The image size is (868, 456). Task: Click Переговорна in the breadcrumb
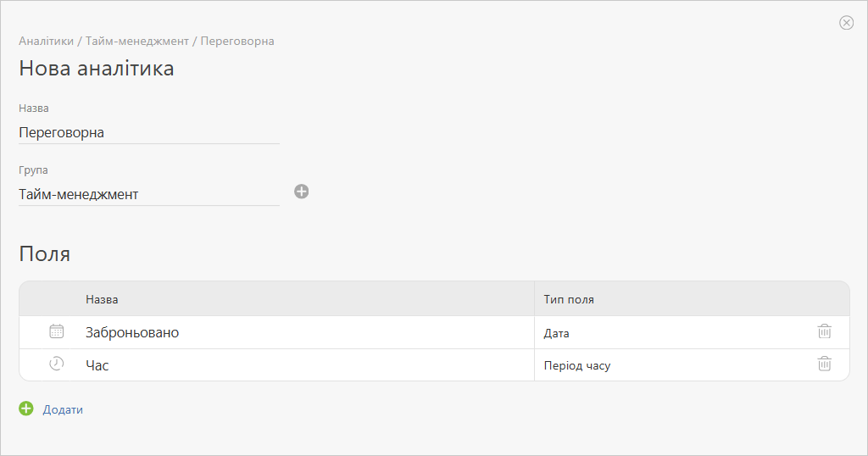pyautogui.click(x=237, y=41)
